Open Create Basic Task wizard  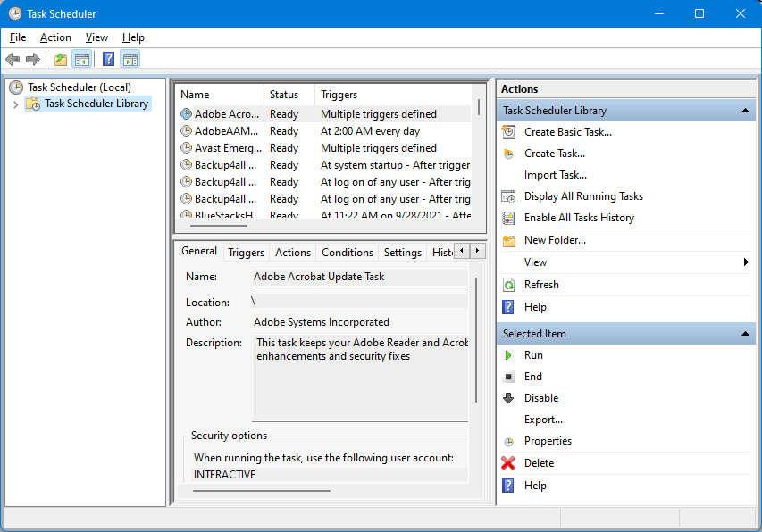[x=568, y=131]
